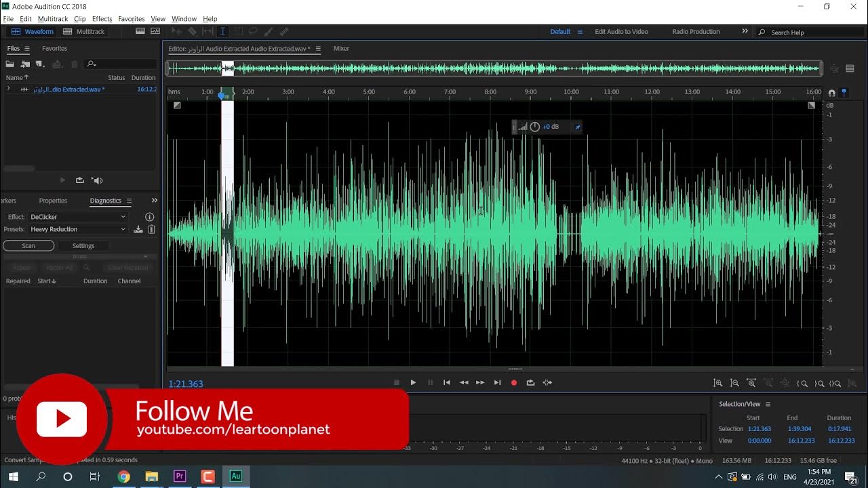Toggle Auto-Play in the Files panel
Screen dimensions: 868x488
(x=97, y=180)
